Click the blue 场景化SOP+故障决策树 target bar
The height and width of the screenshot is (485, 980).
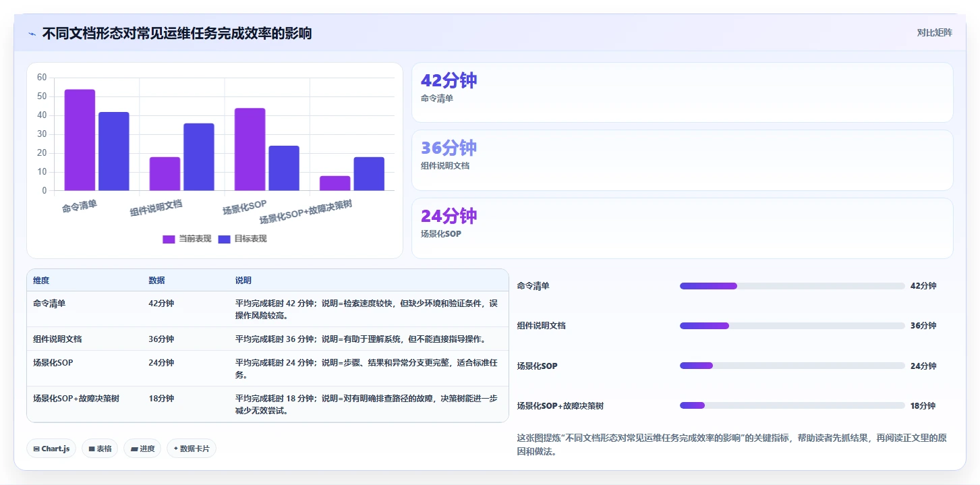tap(369, 174)
